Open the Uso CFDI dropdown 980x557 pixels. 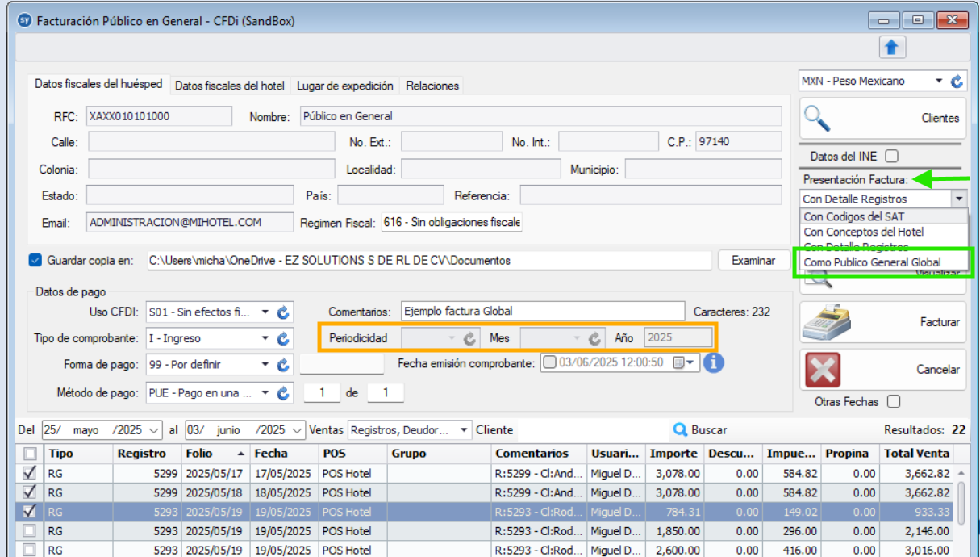265,312
